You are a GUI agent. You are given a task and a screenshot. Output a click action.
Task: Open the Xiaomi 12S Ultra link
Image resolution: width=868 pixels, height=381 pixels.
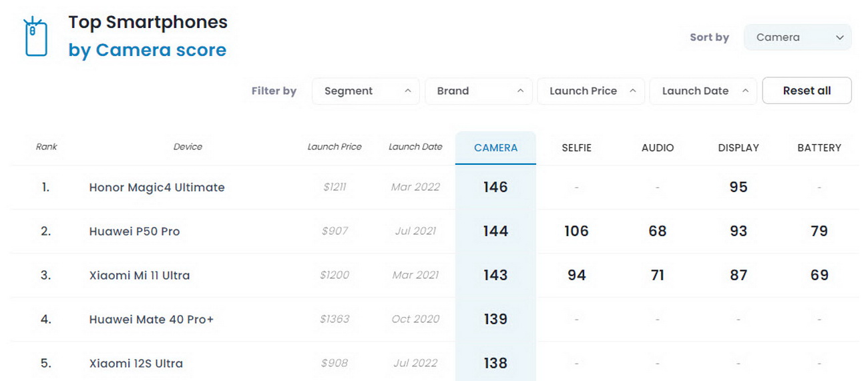pos(136,364)
